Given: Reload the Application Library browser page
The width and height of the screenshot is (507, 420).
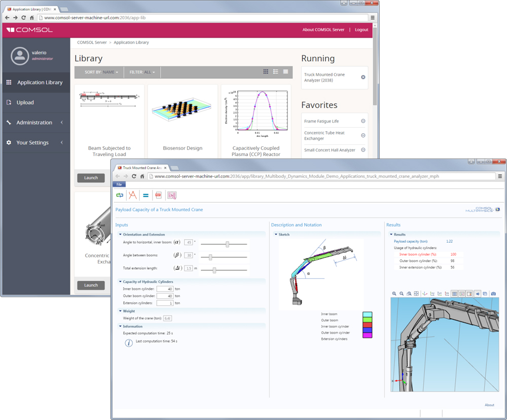Looking at the screenshot, I should pyautogui.click(x=24, y=18).
